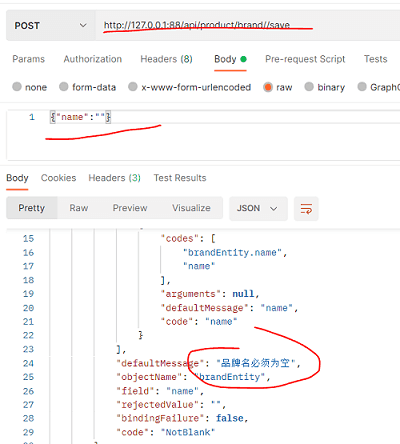Switch to Preview response view
Screen dimensions: 400x444
pyautogui.click(x=130, y=208)
